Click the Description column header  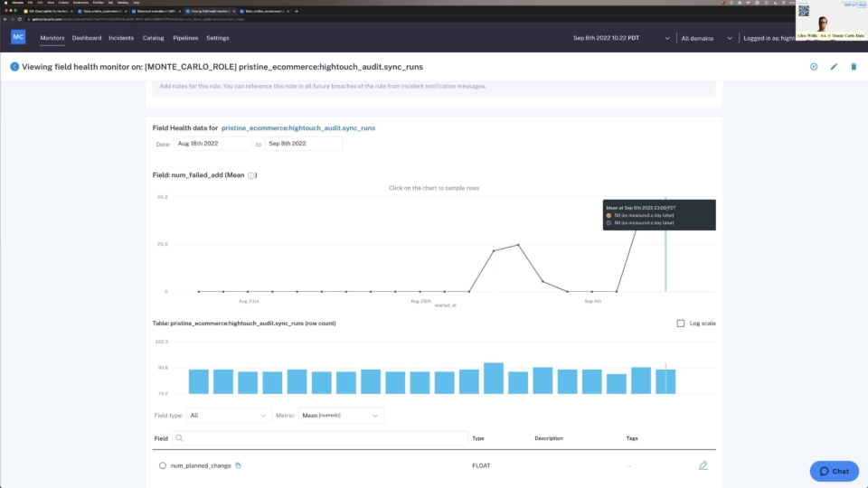(x=549, y=438)
